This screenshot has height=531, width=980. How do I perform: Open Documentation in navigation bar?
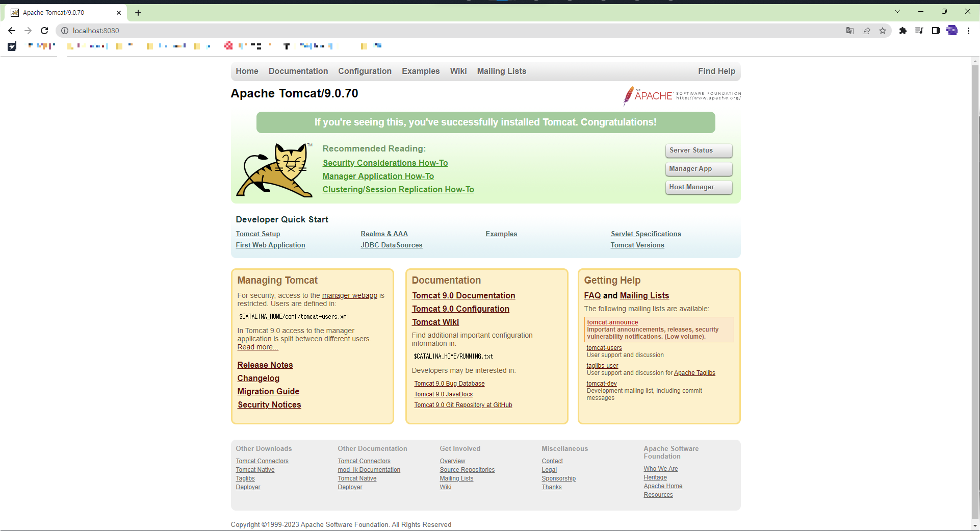point(298,71)
